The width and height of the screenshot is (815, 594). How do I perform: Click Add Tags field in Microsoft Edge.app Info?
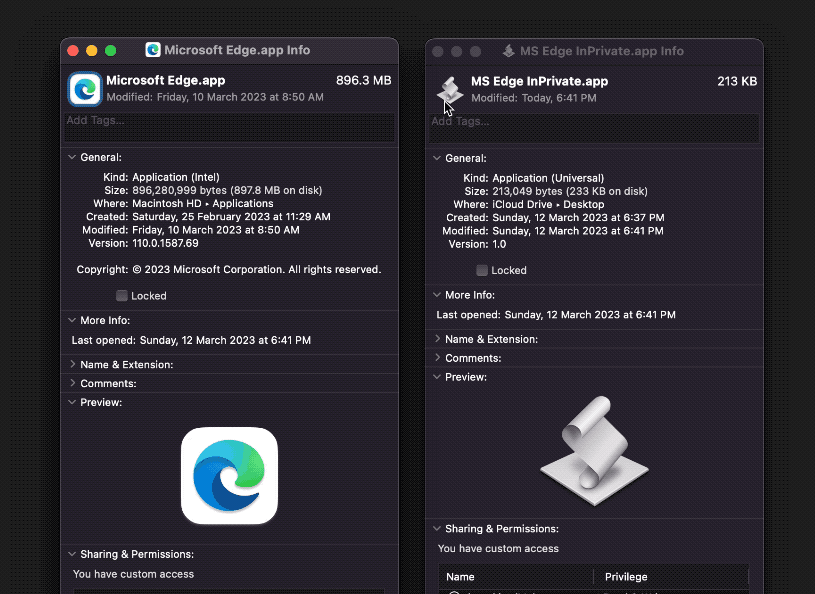point(229,127)
